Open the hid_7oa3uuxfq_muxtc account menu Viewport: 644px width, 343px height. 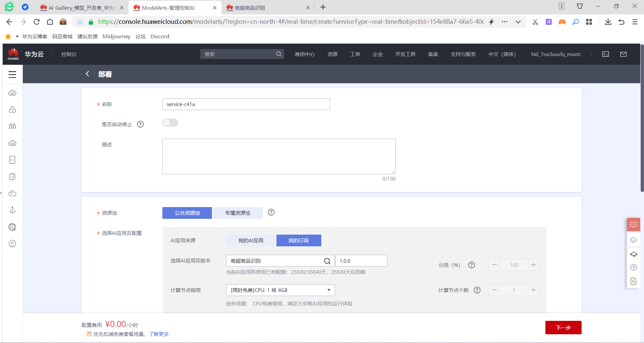(556, 54)
